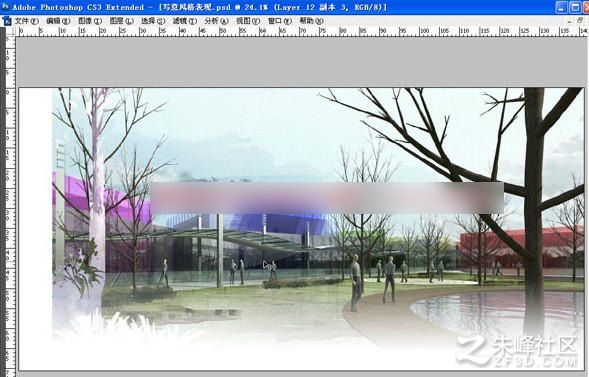Restore the document via the menu-bar restore icon

click(581, 20)
